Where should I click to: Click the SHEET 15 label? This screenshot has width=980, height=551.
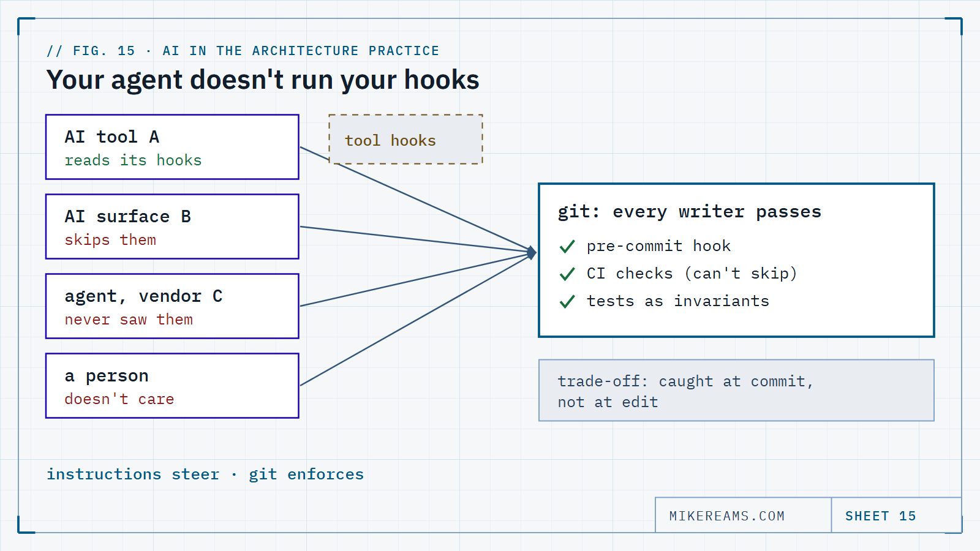coord(880,516)
